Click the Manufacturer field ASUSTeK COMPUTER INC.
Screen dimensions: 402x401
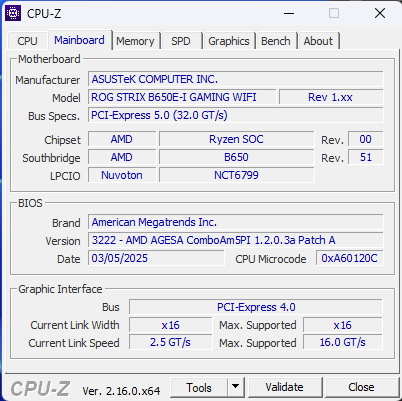(x=236, y=79)
